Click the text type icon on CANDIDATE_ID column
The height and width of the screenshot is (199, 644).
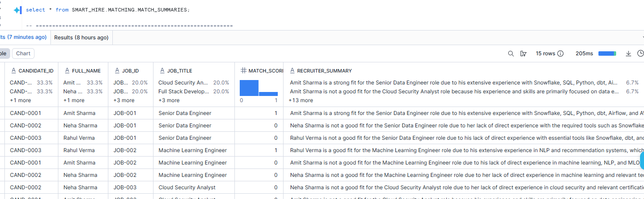click(x=13, y=71)
